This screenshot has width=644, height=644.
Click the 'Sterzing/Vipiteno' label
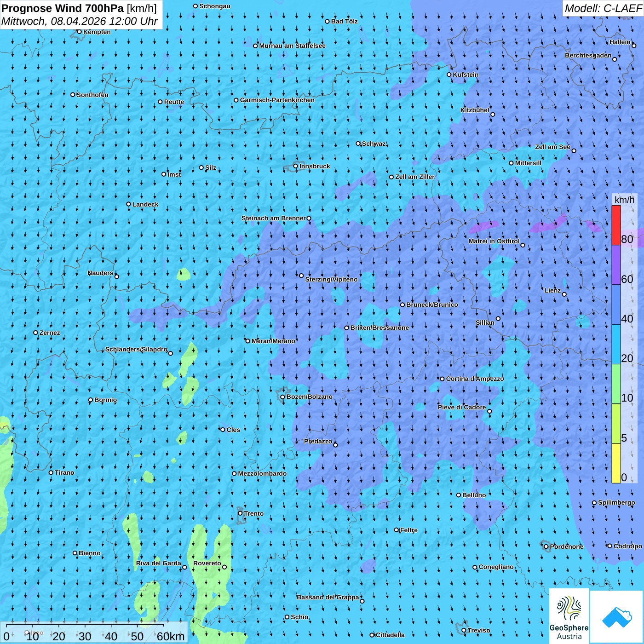[x=331, y=279]
